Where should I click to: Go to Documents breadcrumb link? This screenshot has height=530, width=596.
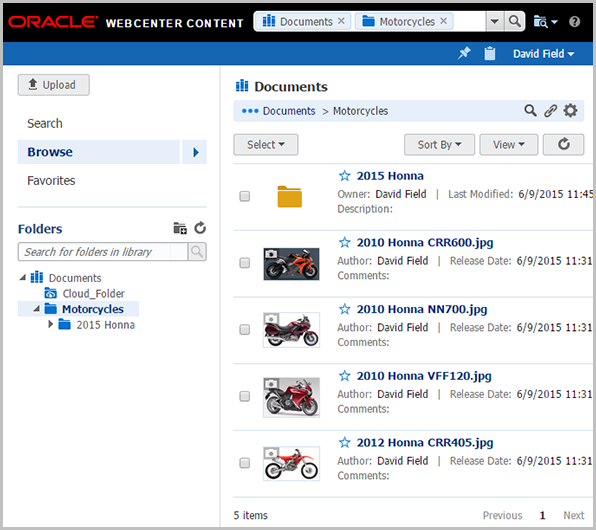(289, 111)
